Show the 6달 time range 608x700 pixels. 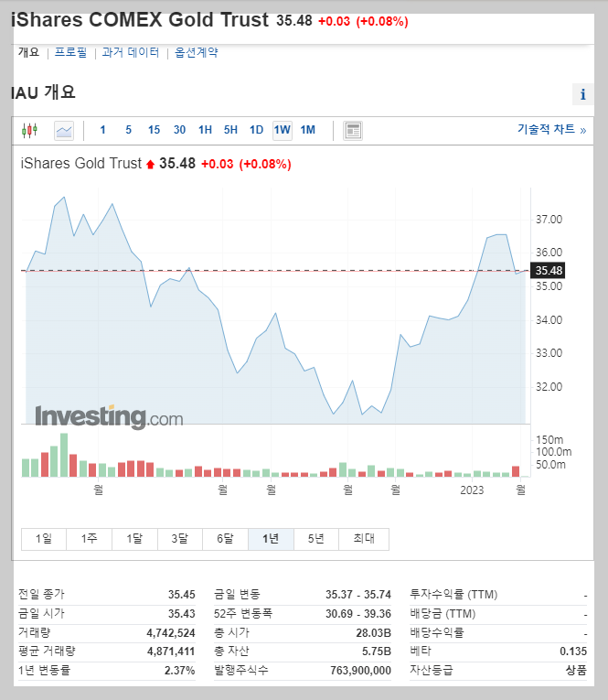coord(225,539)
